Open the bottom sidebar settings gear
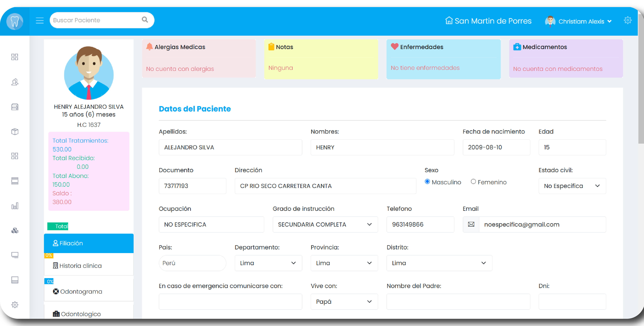Viewport: 644px width, 326px height. pyautogui.click(x=15, y=304)
